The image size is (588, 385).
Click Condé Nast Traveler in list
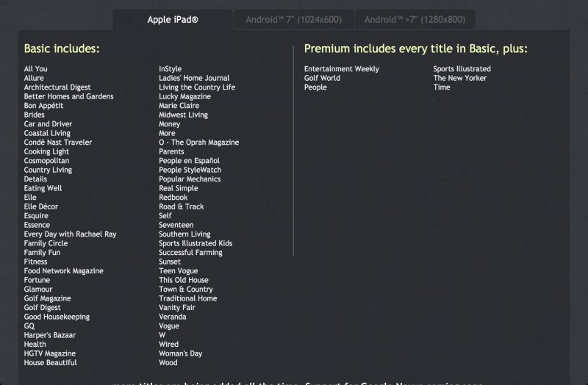click(x=58, y=143)
